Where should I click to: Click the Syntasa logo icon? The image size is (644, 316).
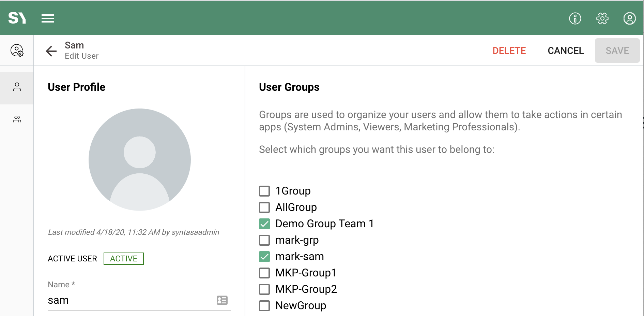coord(17,18)
